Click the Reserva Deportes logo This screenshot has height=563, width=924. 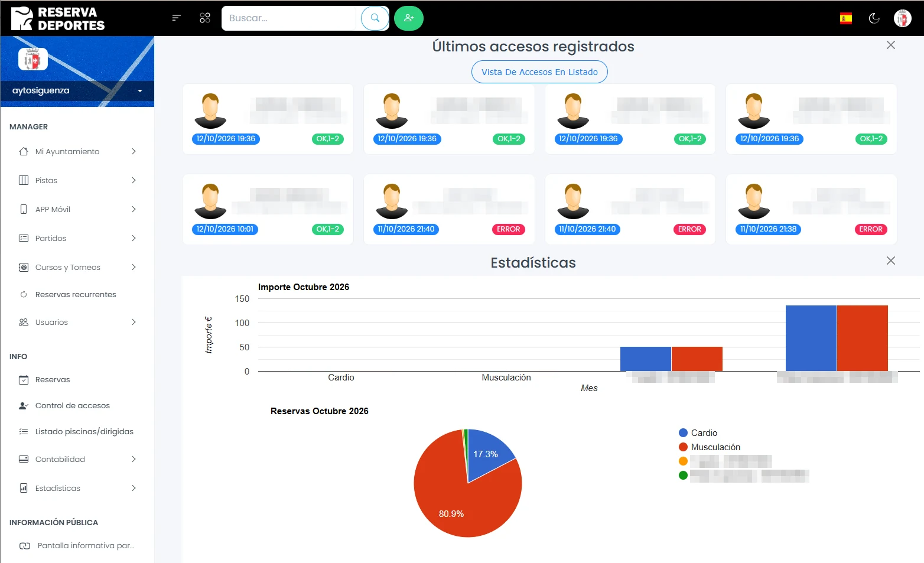pyautogui.click(x=58, y=18)
